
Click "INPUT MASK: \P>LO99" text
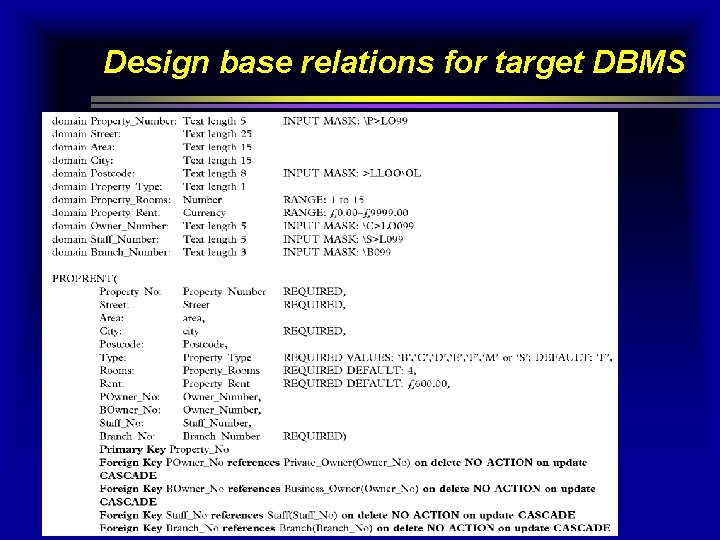coord(345,121)
